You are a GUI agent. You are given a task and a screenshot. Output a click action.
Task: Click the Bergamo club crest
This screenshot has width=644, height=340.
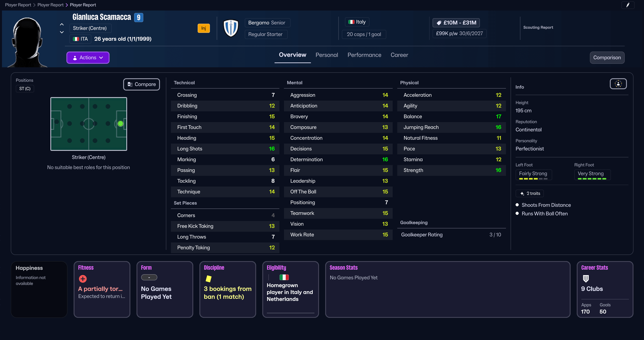tap(231, 28)
